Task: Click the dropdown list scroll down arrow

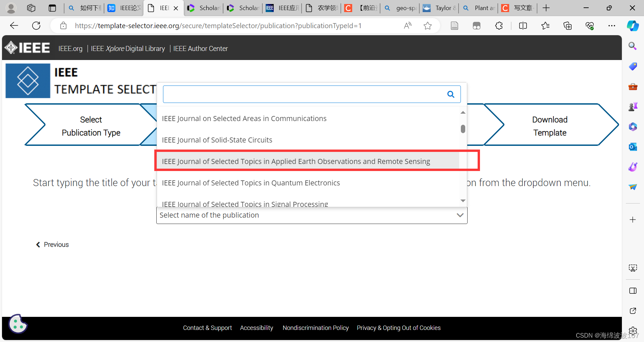Action: click(x=463, y=201)
